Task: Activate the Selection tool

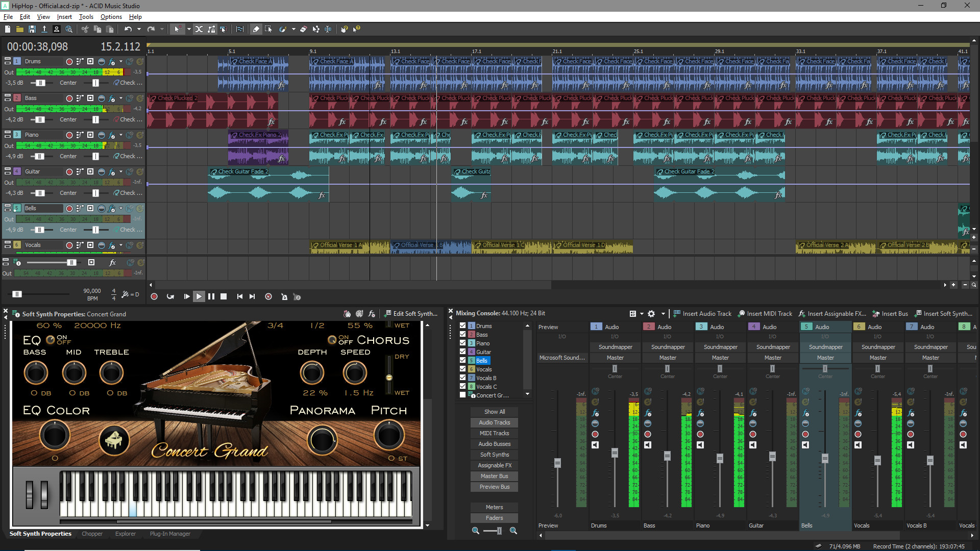Action: [x=268, y=29]
